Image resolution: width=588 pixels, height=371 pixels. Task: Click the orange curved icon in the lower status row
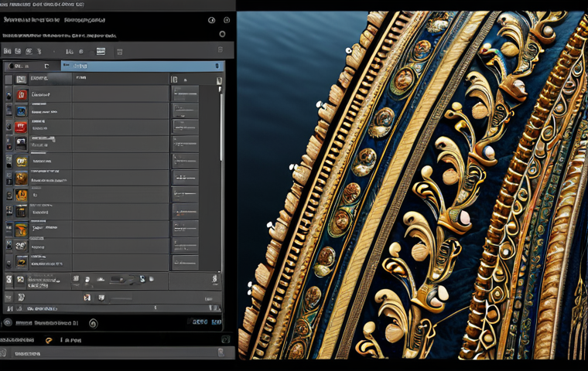point(49,340)
